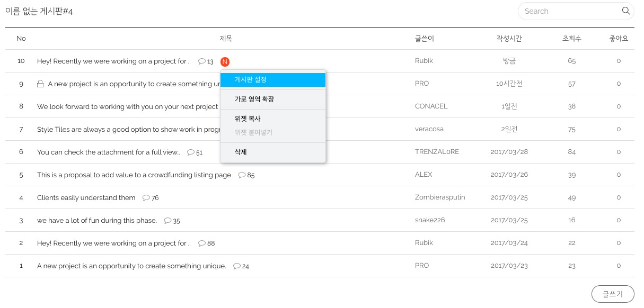The image size is (644, 308).
Task: Click the 글쓴이 column header
Action: 425,39
